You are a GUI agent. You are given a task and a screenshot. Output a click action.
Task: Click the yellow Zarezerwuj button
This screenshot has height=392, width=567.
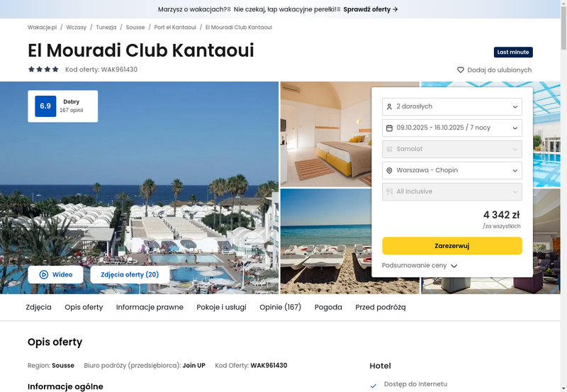coord(452,246)
